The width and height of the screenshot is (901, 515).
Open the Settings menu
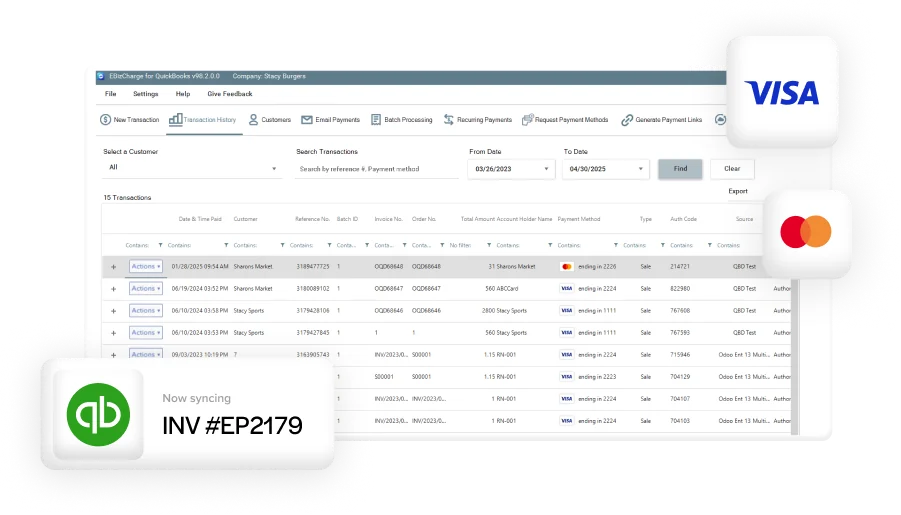[145, 94]
